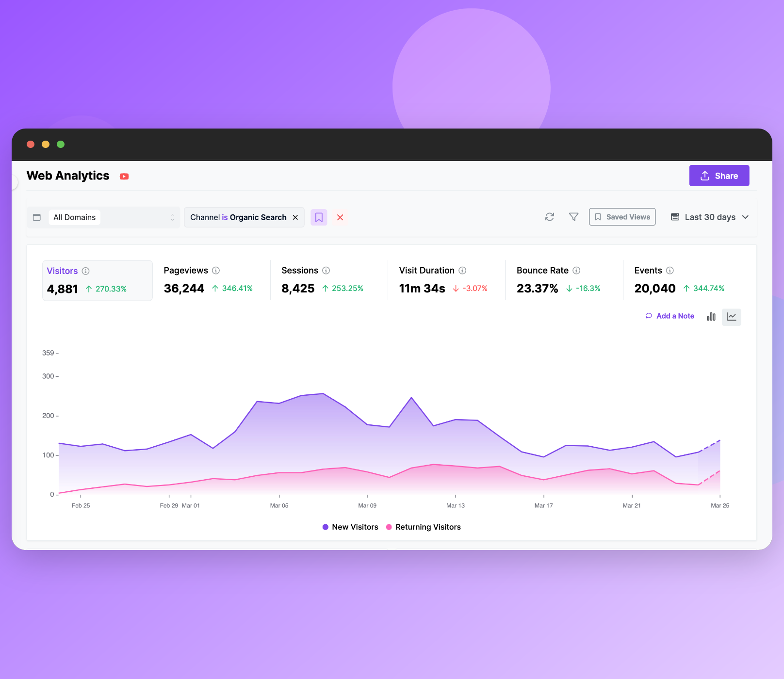
Task: Click the Add a Note link
Action: [670, 316]
